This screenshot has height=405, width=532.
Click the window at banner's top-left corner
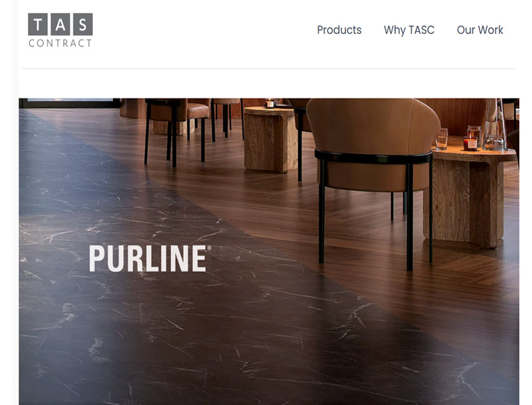[x=69, y=102]
